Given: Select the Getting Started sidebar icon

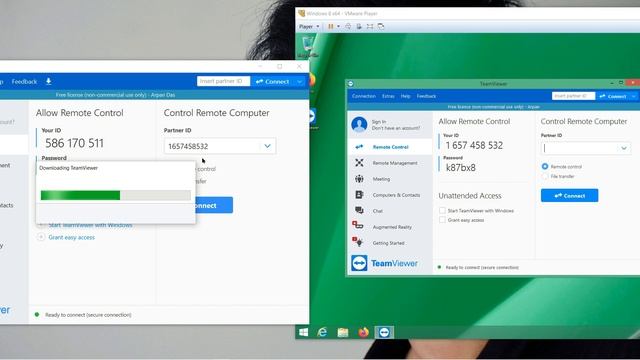Looking at the screenshot, I should pos(358,242).
